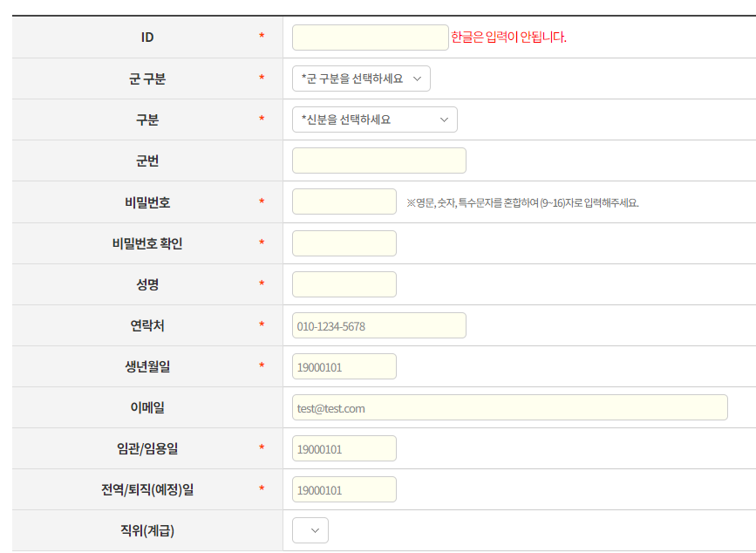Focus the 전역/퇴직(예정)일 input field

tap(344, 489)
